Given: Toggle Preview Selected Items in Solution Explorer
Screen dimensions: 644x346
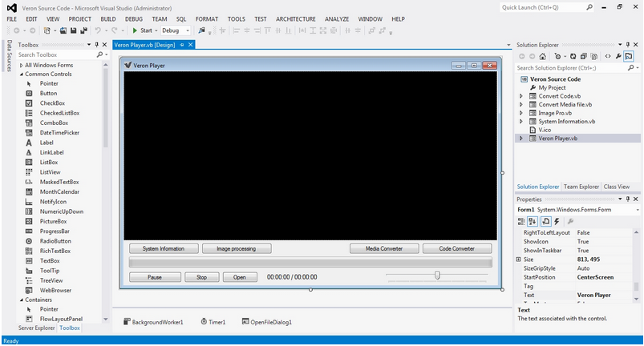Looking at the screenshot, I should pos(629,57).
